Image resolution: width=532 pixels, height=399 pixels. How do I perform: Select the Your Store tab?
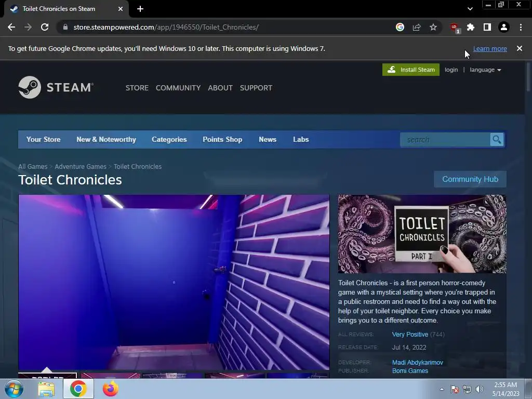coord(44,139)
